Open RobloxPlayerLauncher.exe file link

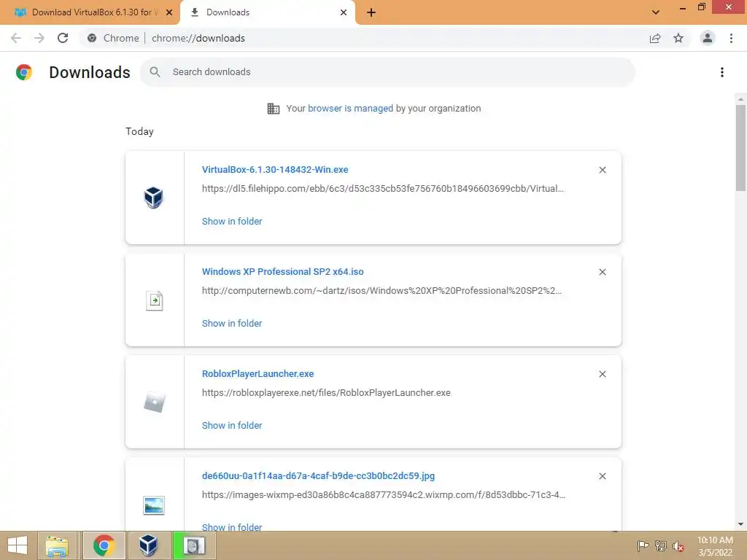(258, 374)
